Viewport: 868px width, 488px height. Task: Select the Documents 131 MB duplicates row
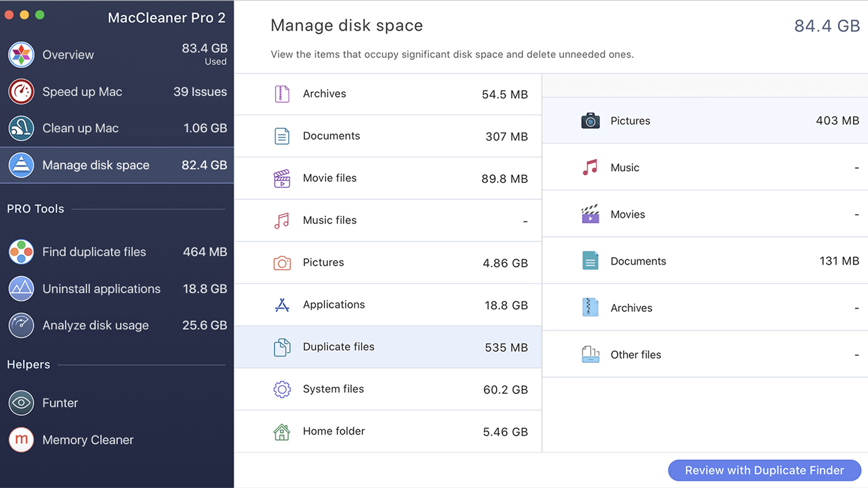[x=705, y=261]
